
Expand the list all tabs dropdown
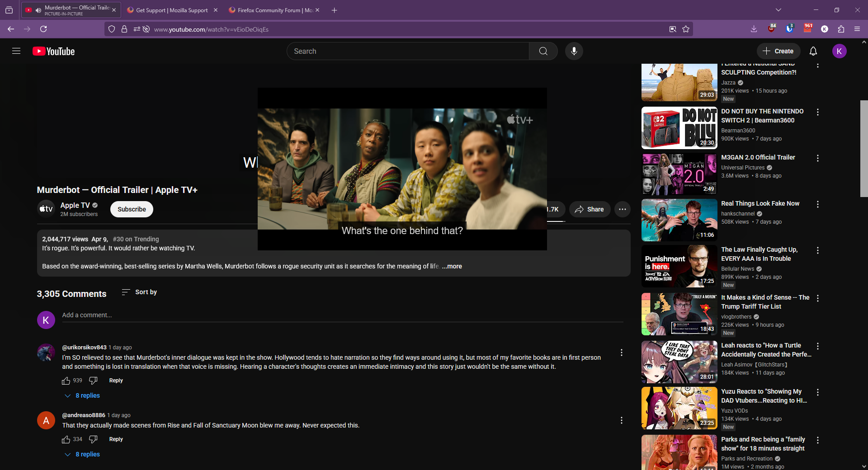coord(778,10)
